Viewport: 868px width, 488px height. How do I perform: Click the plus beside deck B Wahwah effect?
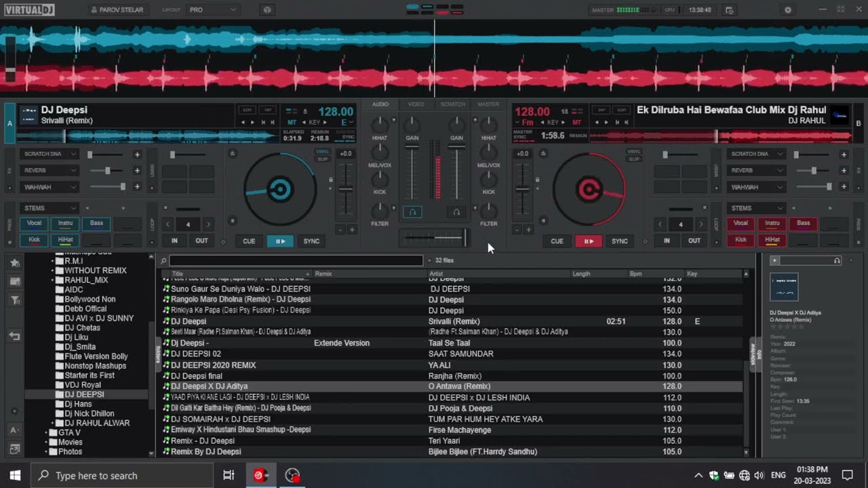[844, 187]
